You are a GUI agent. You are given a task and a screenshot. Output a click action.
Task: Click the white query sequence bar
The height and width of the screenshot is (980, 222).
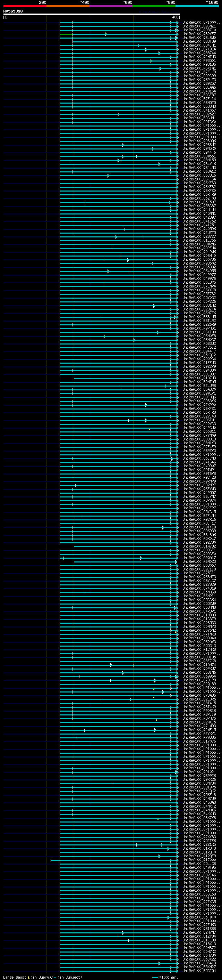[92, 15]
